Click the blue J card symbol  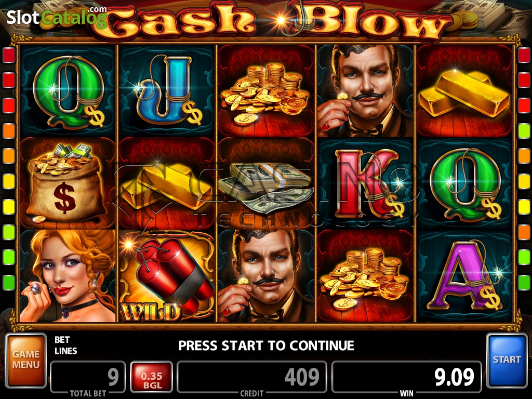tap(167, 91)
